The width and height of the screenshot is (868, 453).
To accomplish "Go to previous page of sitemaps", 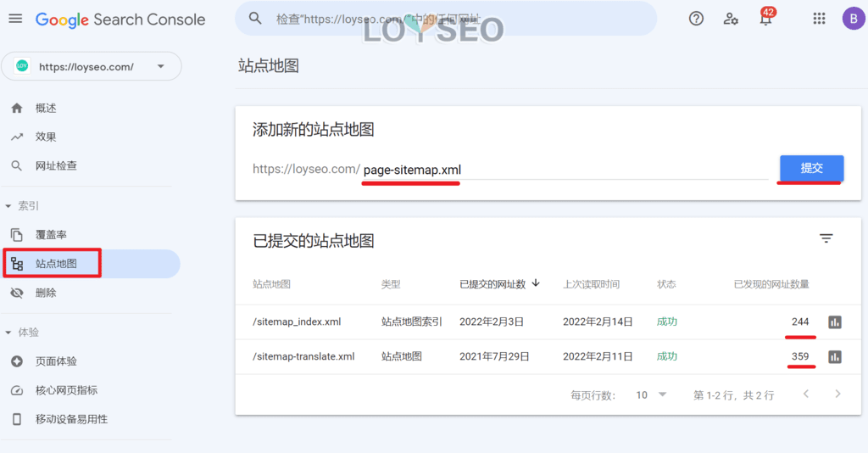I will pyautogui.click(x=806, y=394).
